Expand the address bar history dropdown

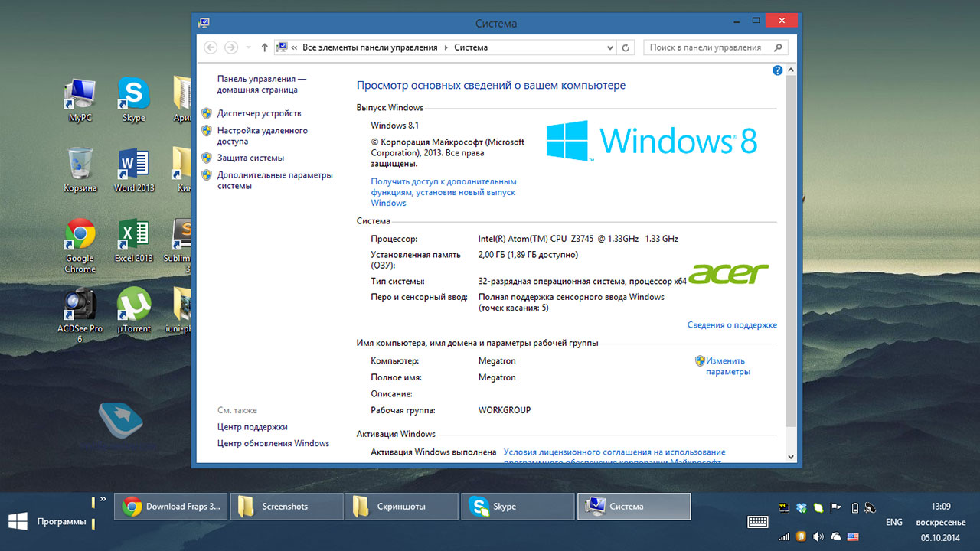point(610,47)
